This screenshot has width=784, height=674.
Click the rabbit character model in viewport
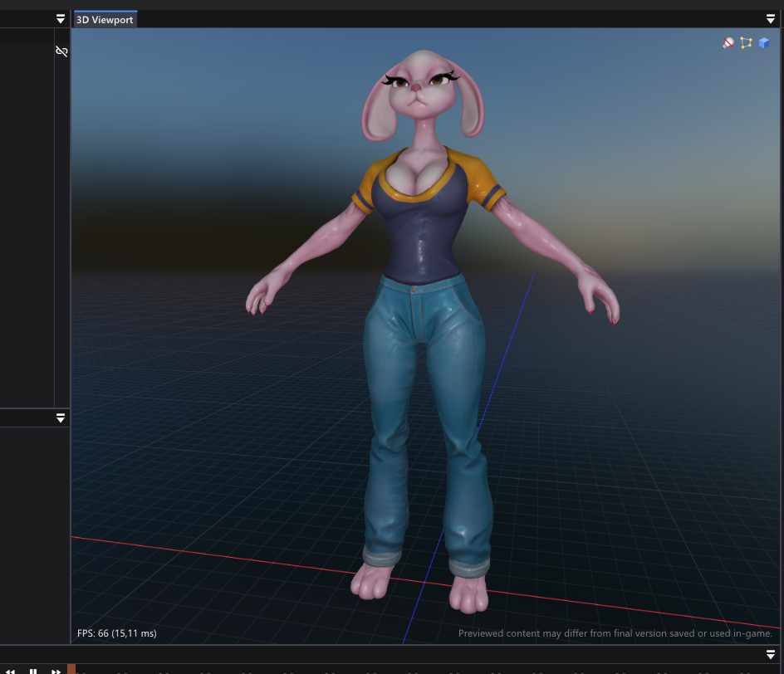(424, 330)
